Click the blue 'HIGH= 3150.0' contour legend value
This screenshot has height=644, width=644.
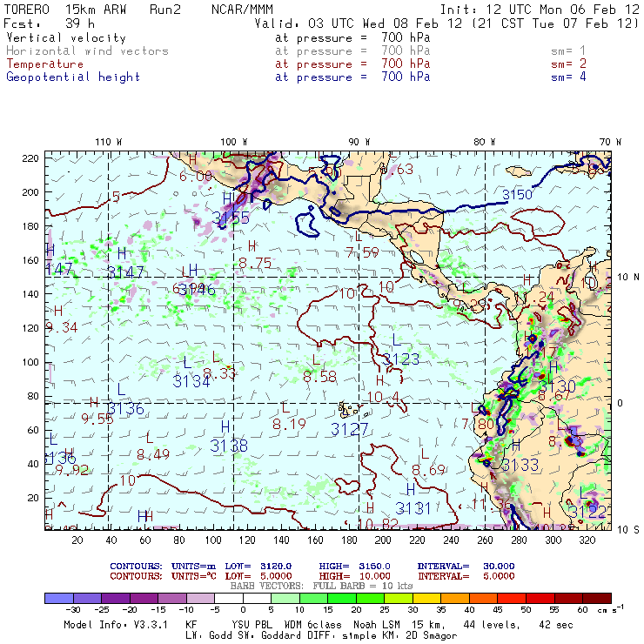coord(354,567)
